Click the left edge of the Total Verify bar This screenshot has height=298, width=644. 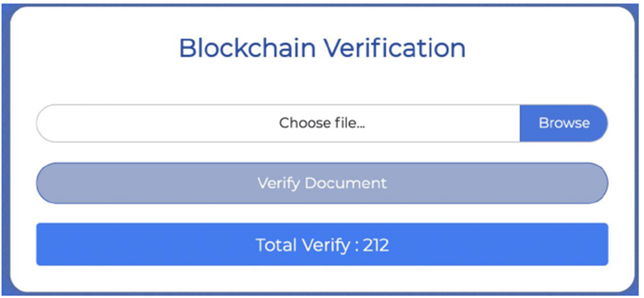click(44, 244)
